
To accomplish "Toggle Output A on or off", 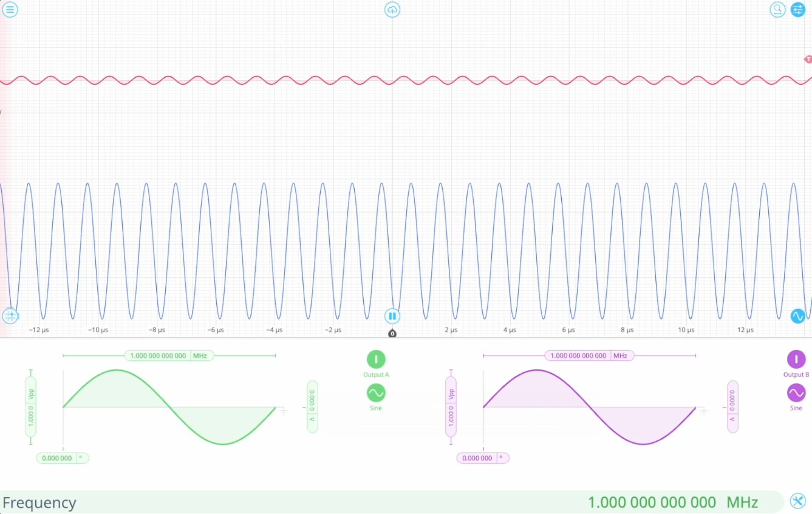I will (375, 359).
